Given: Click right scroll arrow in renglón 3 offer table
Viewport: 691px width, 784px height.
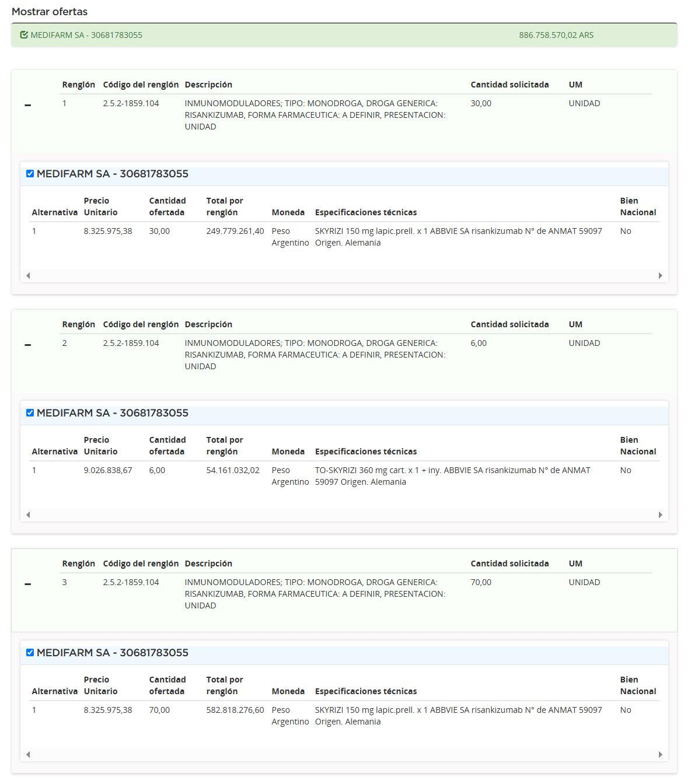Looking at the screenshot, I should pyautogui.click(x=661, y=754).
